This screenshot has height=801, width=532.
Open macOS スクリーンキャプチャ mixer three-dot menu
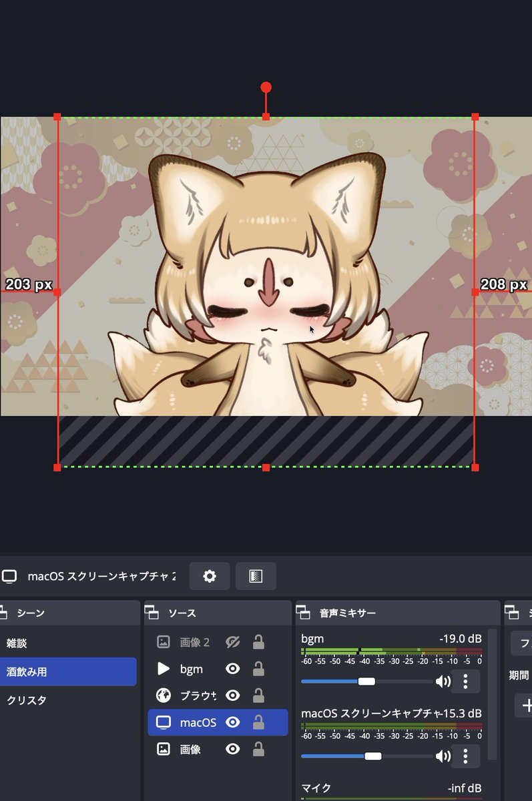(466, 756)
